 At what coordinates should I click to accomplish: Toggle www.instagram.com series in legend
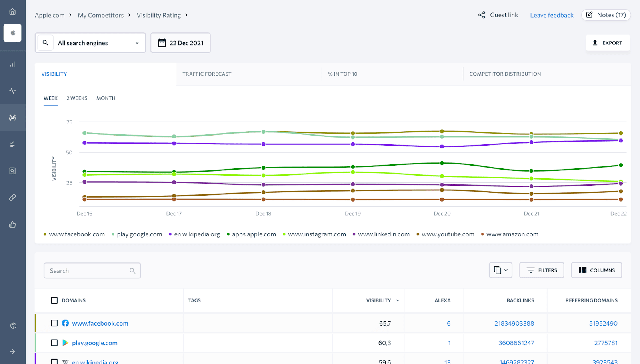pyautogui.click(x=314, y=234)
